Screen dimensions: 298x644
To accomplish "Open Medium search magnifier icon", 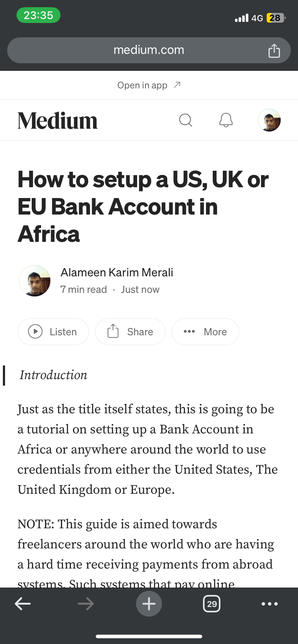I will (x=186, y=120).
